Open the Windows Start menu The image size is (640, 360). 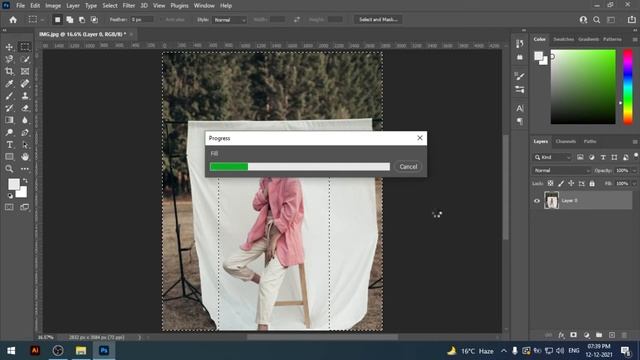point(11,351)
